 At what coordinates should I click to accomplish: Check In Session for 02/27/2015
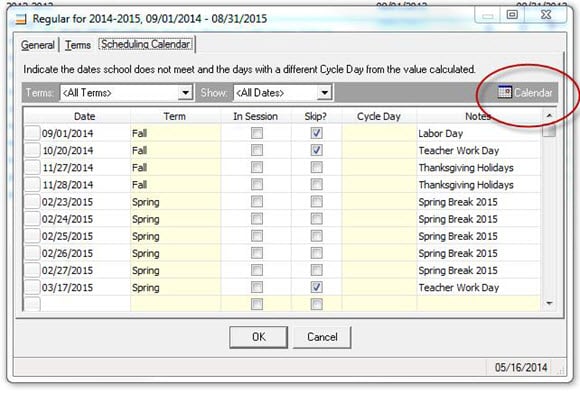(257, 270)
